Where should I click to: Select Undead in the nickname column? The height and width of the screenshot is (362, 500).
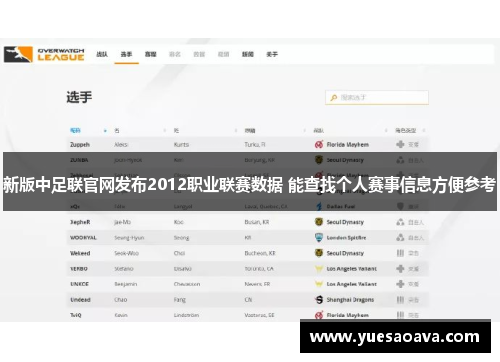(80, 300)
